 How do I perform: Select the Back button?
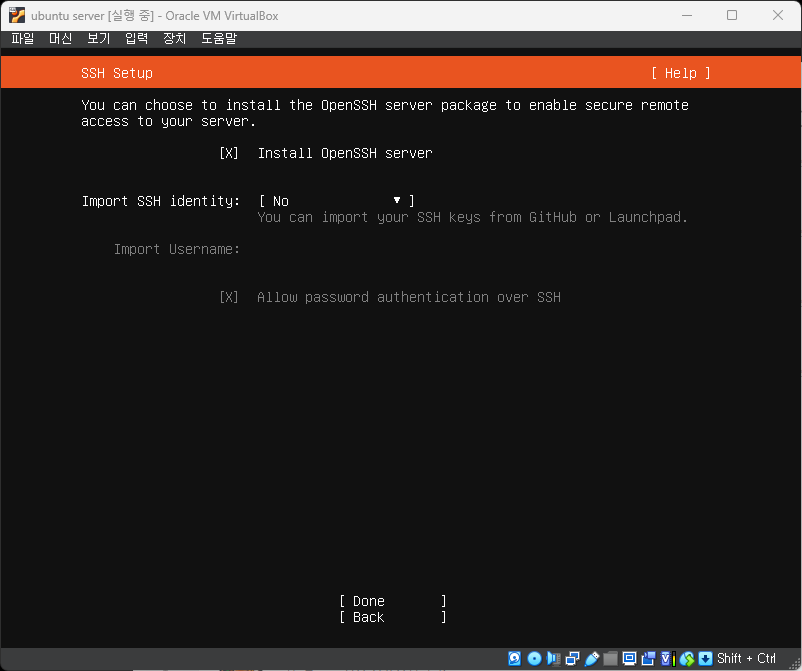(393, 617)
